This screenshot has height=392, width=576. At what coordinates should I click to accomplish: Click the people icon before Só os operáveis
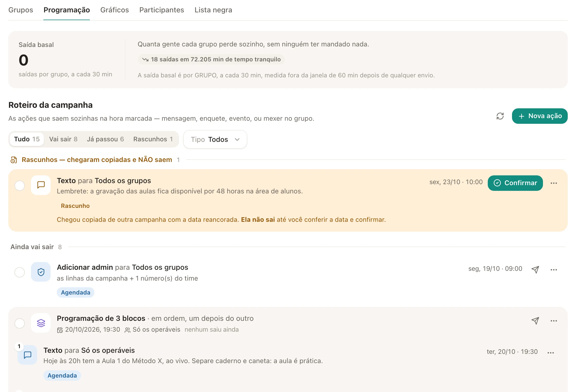click(x=127, y=330)
